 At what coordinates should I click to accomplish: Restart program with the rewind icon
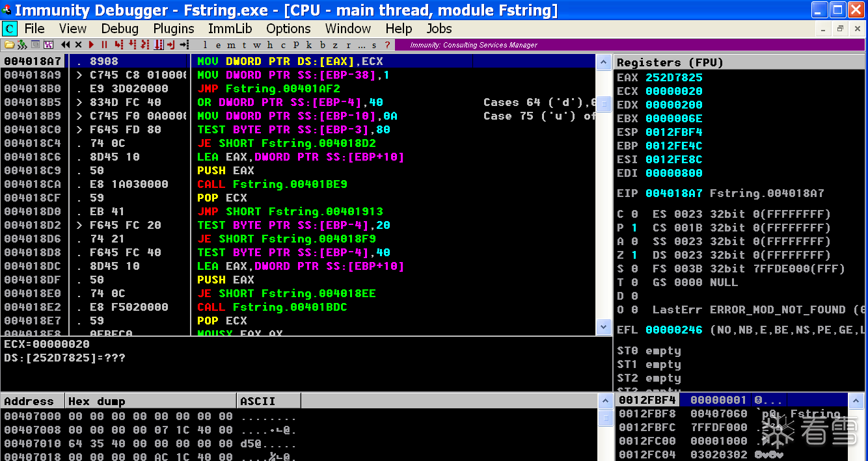tap(65, 45)
